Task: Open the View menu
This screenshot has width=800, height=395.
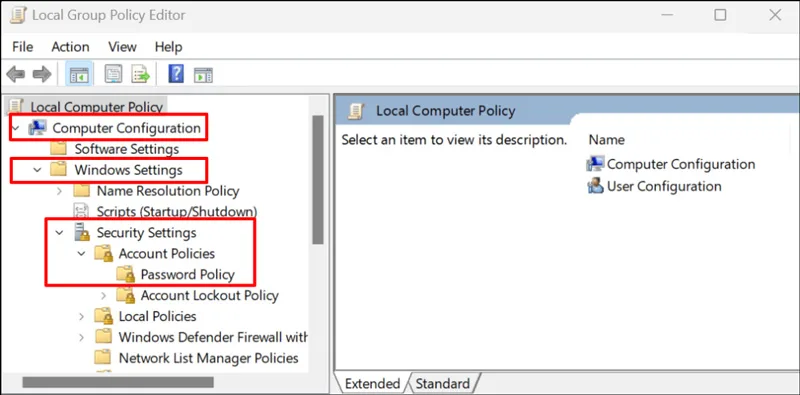Action: click(x=122, y=47)
